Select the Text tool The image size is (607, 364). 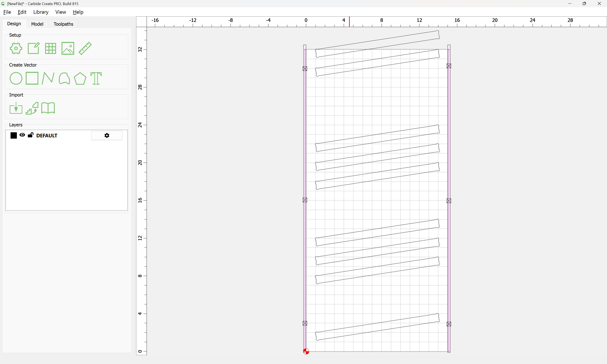click(96, 79)
